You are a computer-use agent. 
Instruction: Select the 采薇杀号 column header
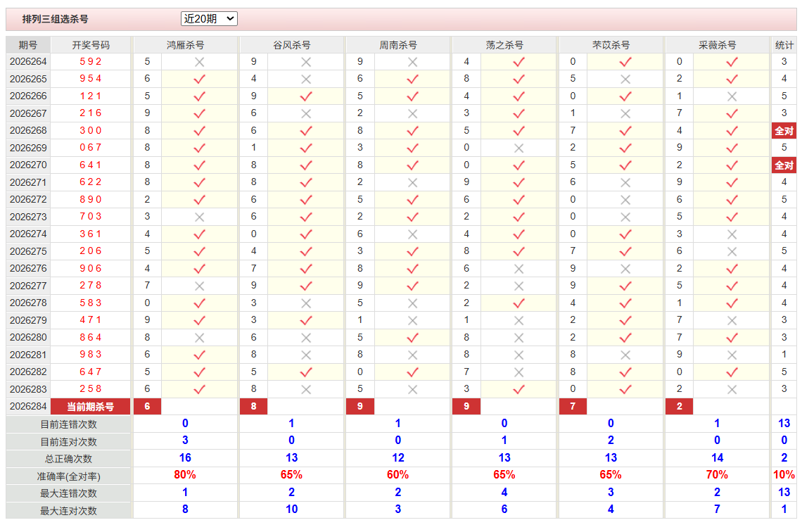(717, 45)
